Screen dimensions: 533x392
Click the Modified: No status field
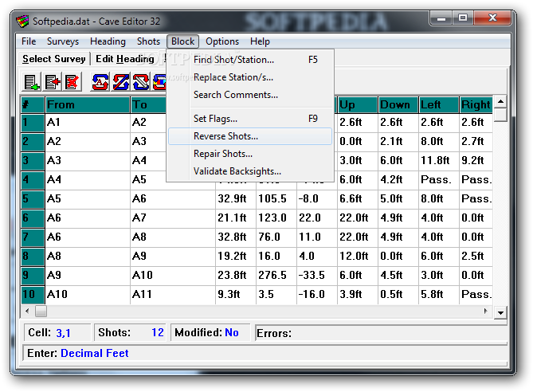(x=210, y=332)
